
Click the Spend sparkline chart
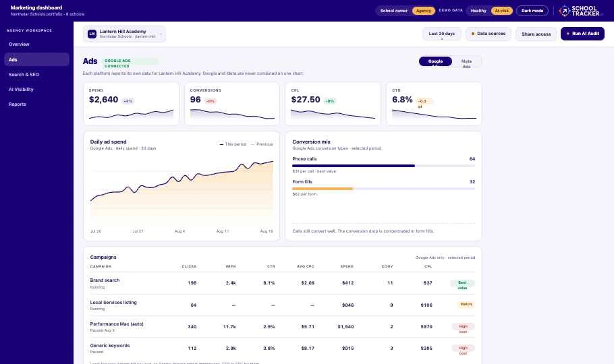pyautogui.click(x=131, y=115)
